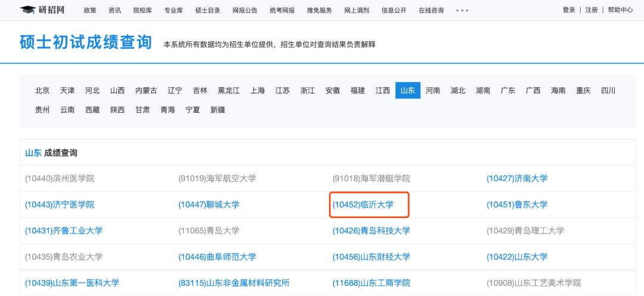The height and width of the screenshot is (296, 644).
Task: Select the 贵州 province tab
Action: tap(42, 110)
